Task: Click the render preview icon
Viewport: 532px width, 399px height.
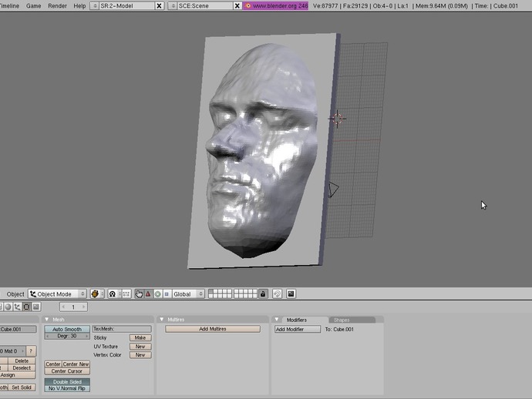Action: [291, 293]
